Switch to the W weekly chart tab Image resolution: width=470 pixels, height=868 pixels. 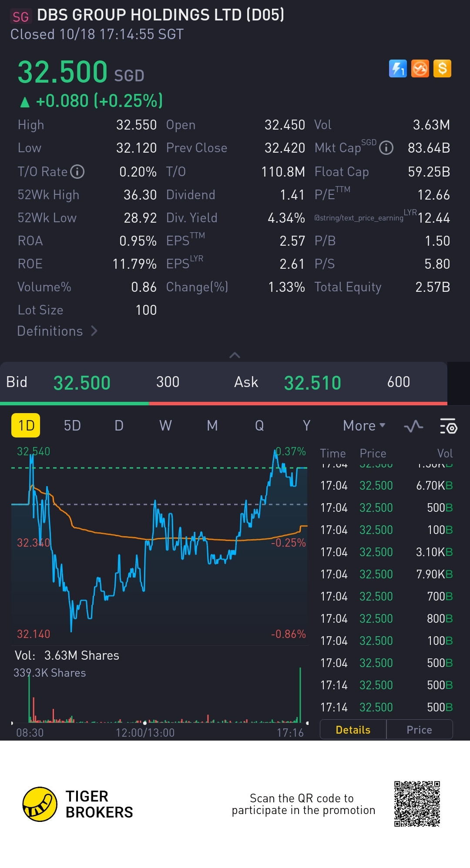tap(165, 425)
